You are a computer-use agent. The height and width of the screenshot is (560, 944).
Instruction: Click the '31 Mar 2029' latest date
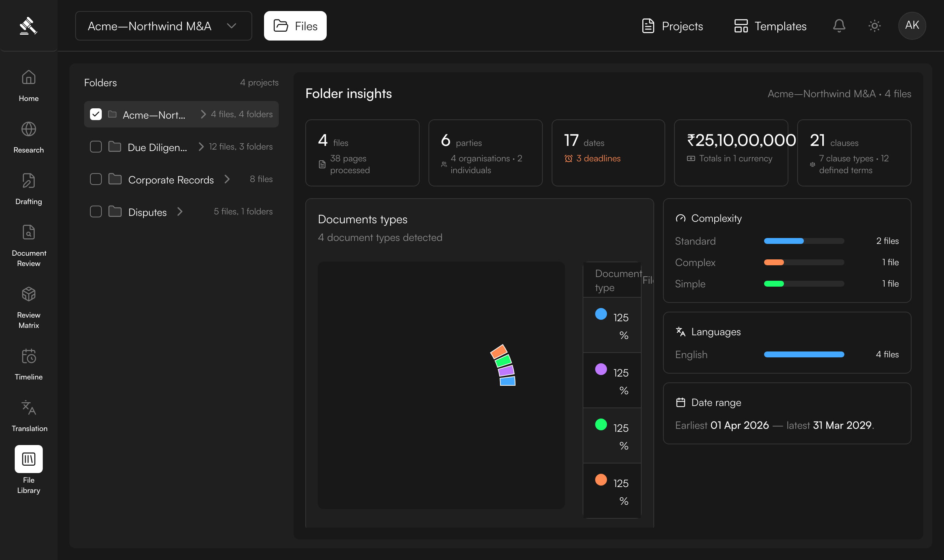843,425
